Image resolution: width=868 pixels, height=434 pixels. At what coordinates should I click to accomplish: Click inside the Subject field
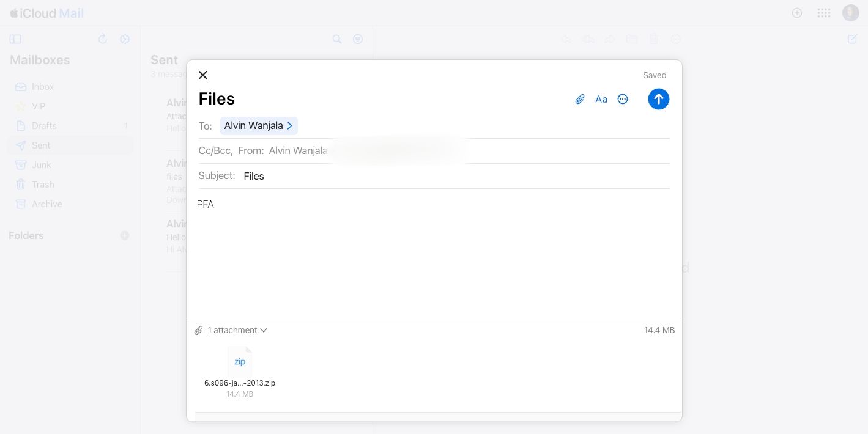[x=306, y=176]
